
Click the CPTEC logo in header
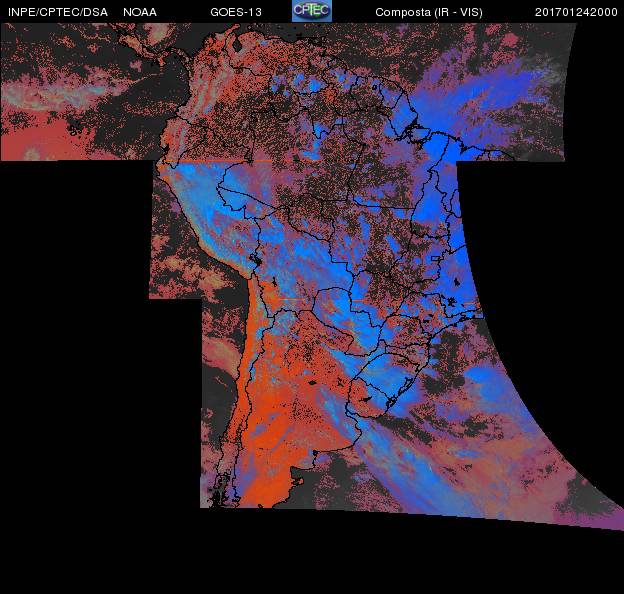coord(312,11)
